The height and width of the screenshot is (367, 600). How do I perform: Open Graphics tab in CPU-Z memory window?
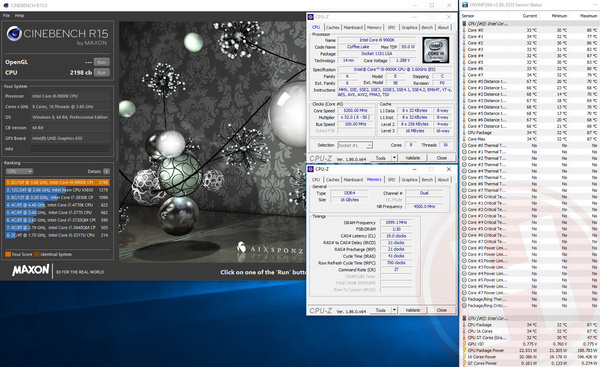tap(409, 179)
